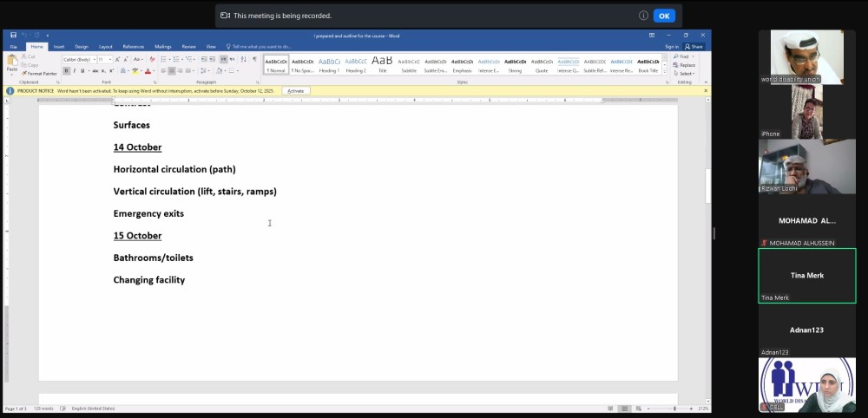Open Ribbon Display Options icon

[652, 36]
